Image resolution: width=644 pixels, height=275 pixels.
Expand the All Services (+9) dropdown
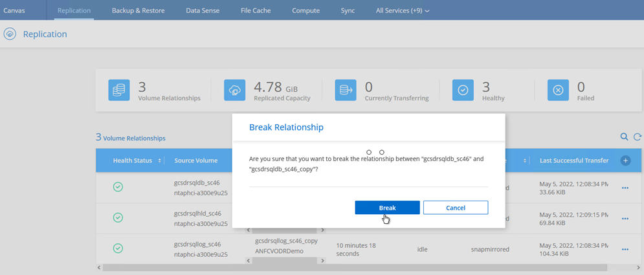(403, 10)
